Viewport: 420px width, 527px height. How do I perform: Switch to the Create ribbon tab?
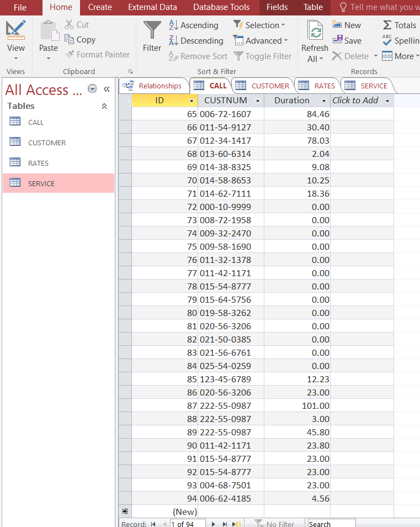tap(100, 7)
